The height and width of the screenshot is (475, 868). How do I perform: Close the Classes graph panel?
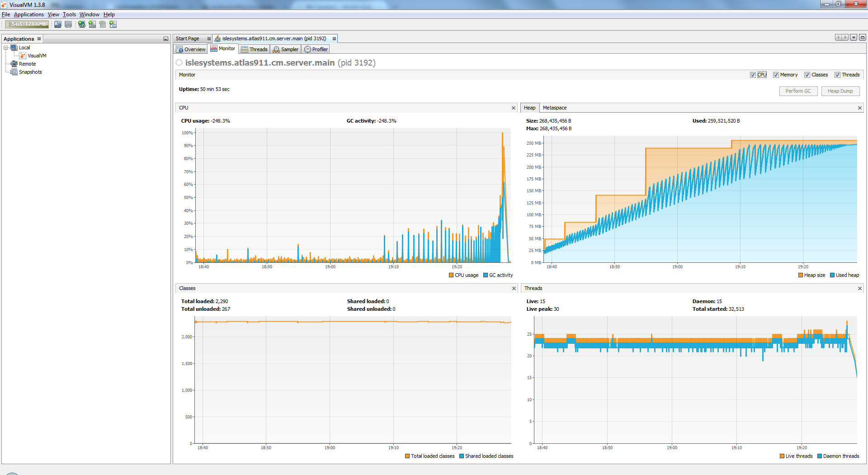[x=514, y=288]
